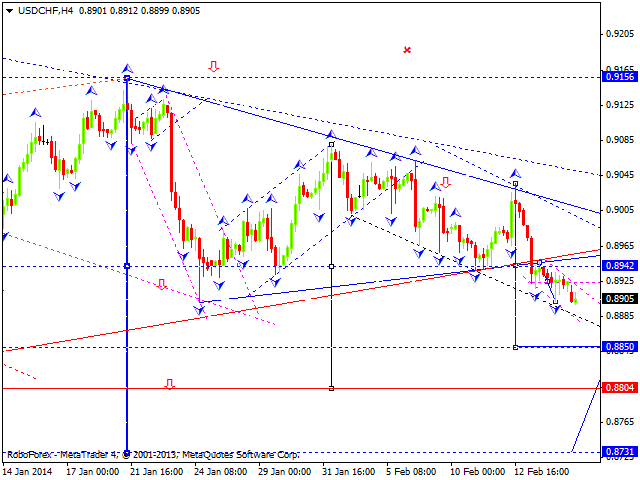640x480 pixels.
Task: Click the 0.9156 price level tag
Action: pos(617,76)
